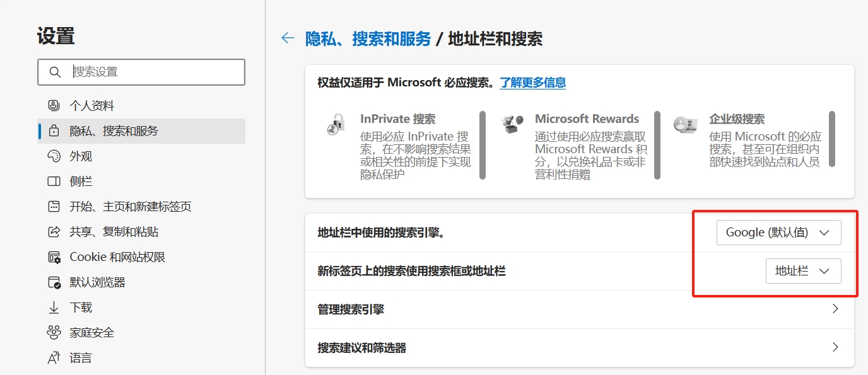Open 语言 settings section
868x375 pixels.
point(141,358)
